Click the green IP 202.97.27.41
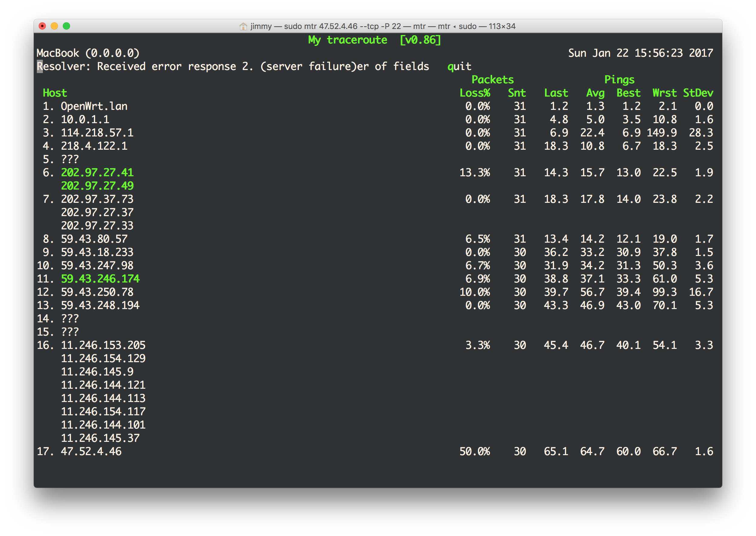The image size is (756, 536). click(x=97, y=173)
